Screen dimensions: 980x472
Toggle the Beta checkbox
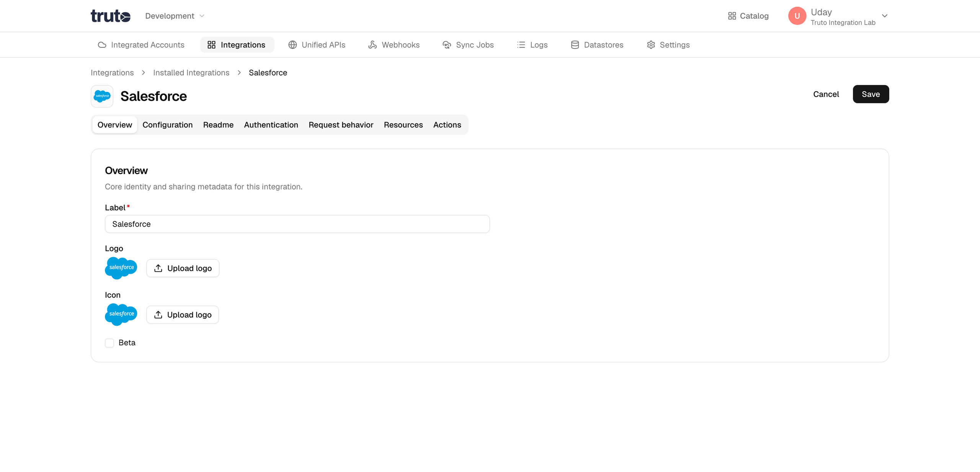pos(109,343)
